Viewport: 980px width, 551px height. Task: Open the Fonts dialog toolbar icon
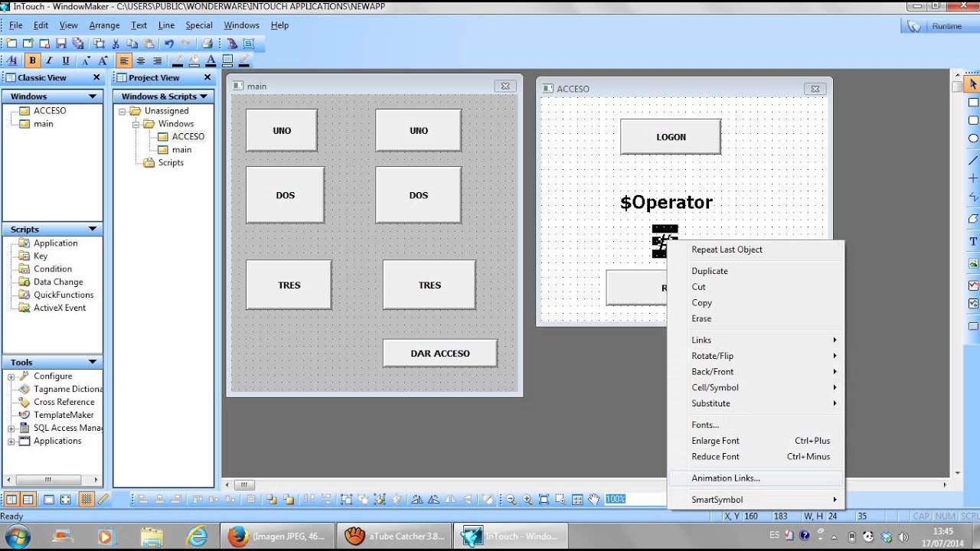pyautogui.click(x=12, y=60)
